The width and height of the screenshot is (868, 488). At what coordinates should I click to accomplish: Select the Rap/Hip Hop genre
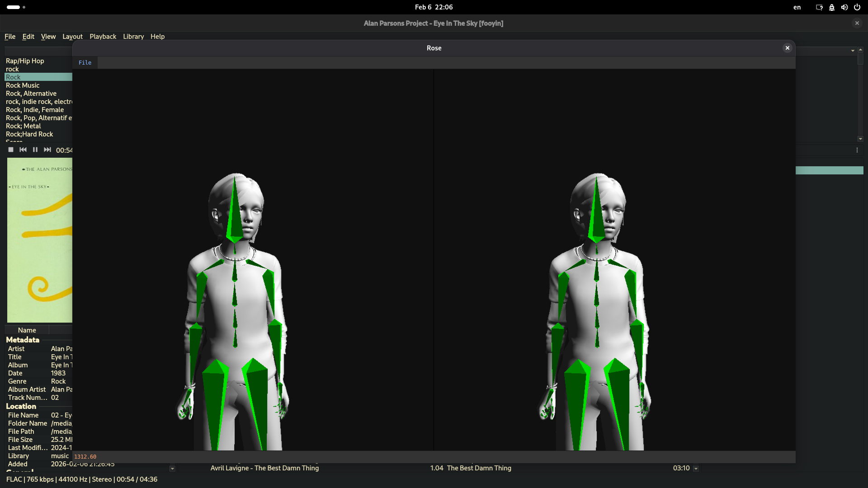pyautogui.click(x=25, y=61)
